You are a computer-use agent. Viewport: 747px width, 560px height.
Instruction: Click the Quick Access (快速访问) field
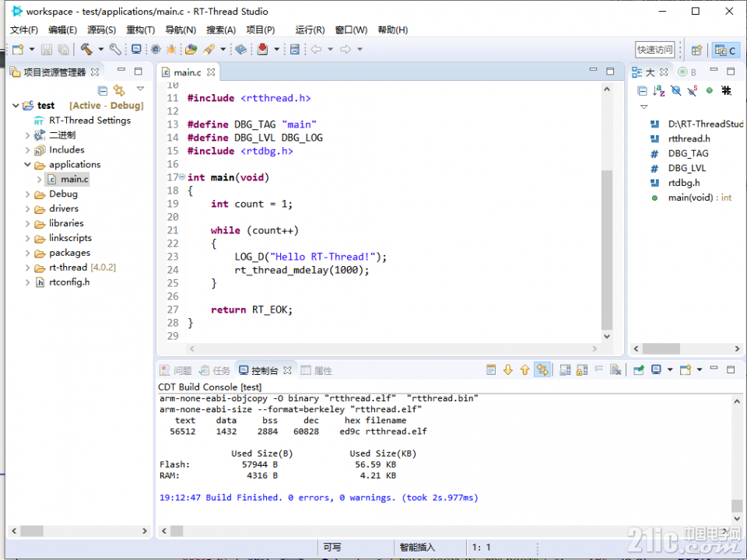[655, 50]
